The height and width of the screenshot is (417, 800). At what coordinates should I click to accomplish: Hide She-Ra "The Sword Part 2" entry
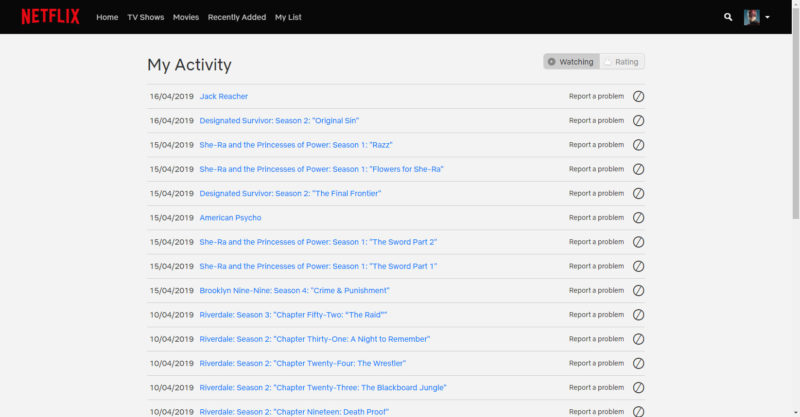tap(638, 242)
